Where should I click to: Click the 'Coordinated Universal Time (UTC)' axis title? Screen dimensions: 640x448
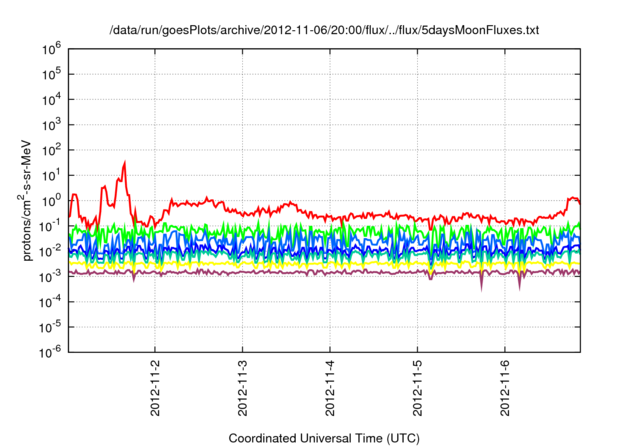(x=324, y=439)
